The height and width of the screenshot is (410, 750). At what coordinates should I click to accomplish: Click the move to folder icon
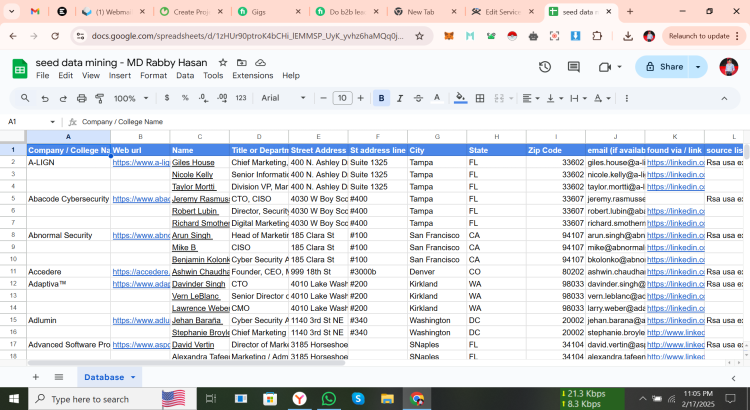[x=242, y=63]
